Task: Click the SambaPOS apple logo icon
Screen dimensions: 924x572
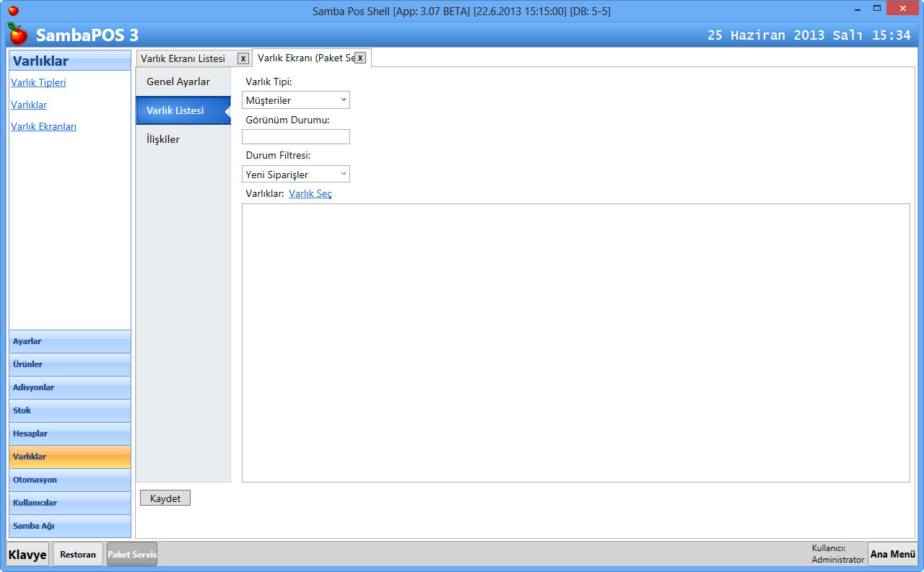Action: (17, 34)
